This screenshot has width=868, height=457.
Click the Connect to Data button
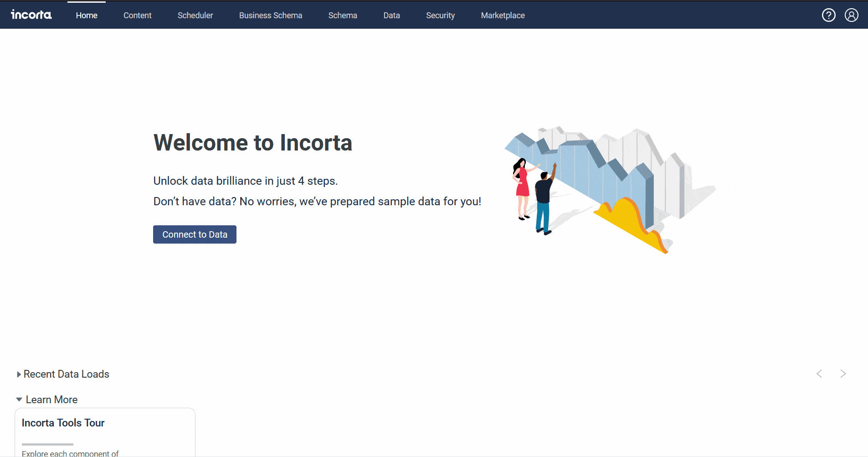coord(195,234)
